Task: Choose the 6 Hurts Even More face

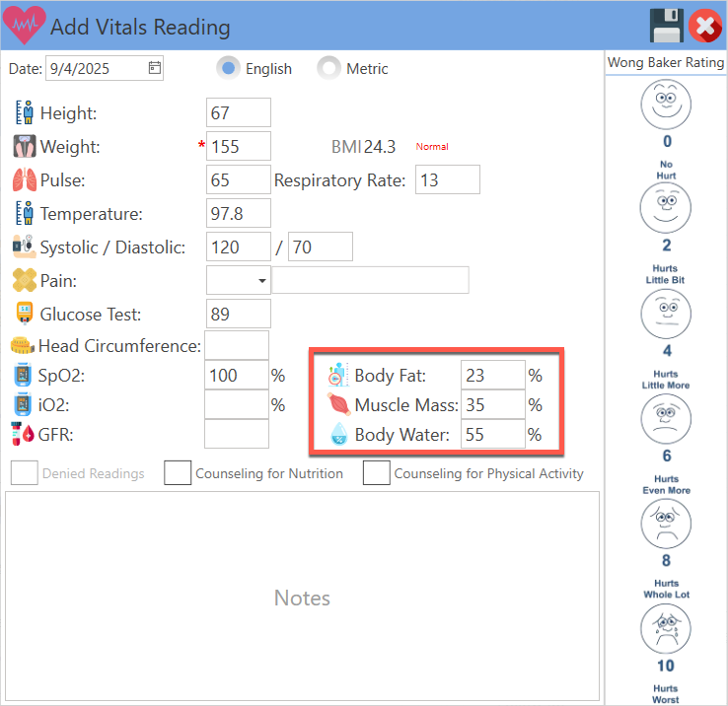Action: pyautogui.click(x=666, y=419)
